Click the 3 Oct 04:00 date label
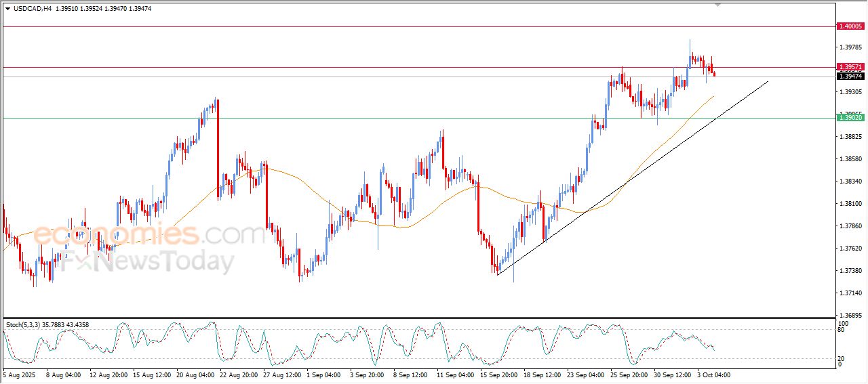Screen dimensions: 868x384 pos(713,375)
